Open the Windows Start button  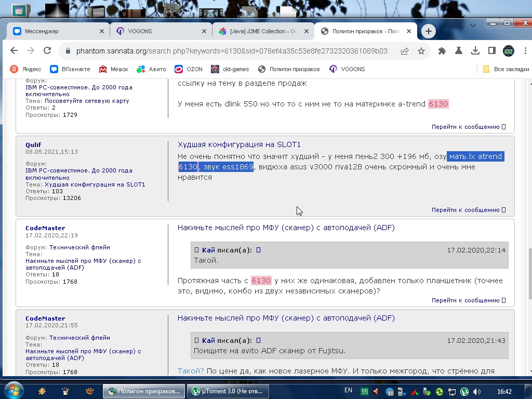[13, 391]
